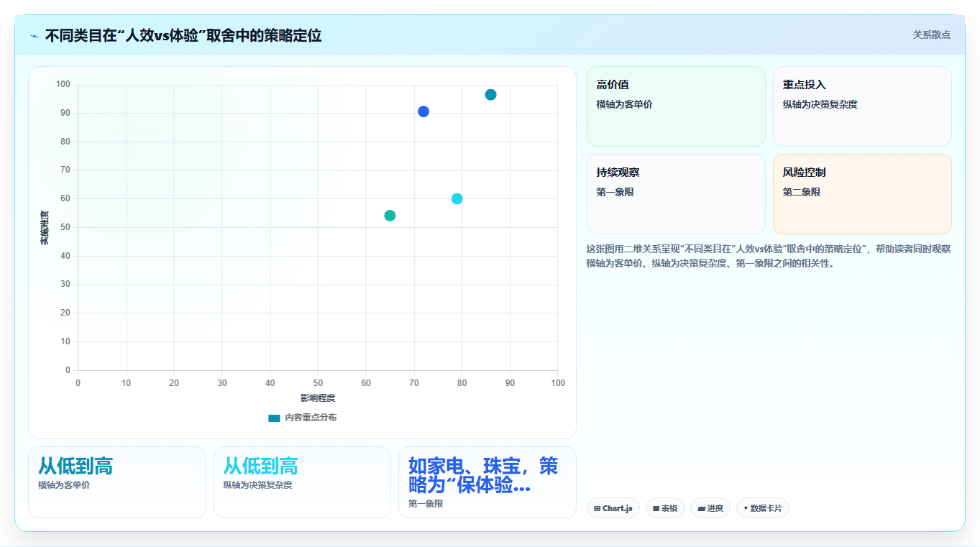Toggle the 内容重点分布 legend item
This screenshot has height=547, width=980.
(302, 418)
